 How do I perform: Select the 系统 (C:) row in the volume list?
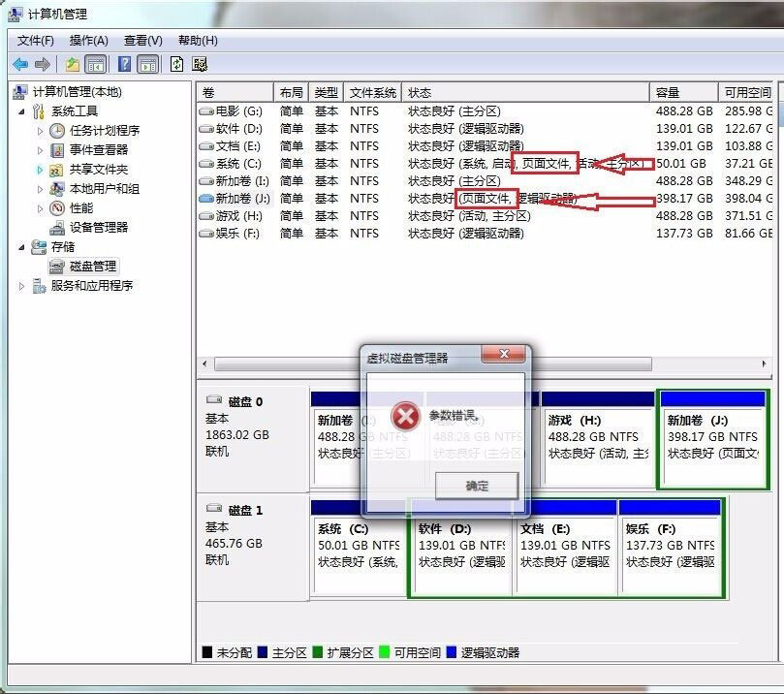click(485, 164)
